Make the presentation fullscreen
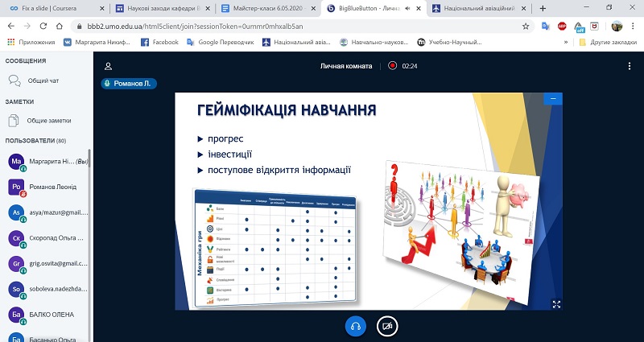Image resolution: width=644 pixels, height=342 pixels. pyautogui.click(x=555, y=303)
